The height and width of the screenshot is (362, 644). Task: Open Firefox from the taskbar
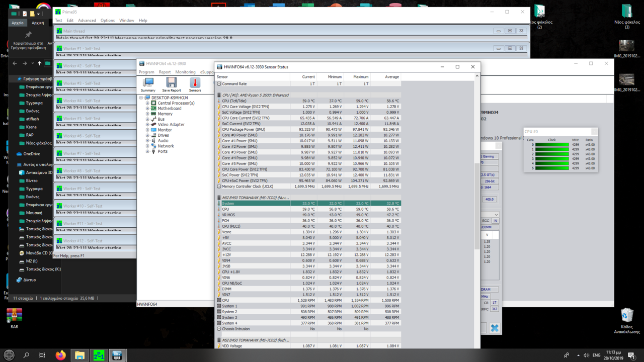point(61,355)
